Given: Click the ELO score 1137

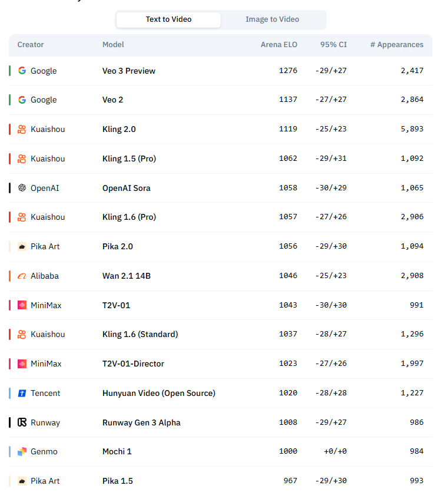Looking at the screenshot, I should coord(288,100).
